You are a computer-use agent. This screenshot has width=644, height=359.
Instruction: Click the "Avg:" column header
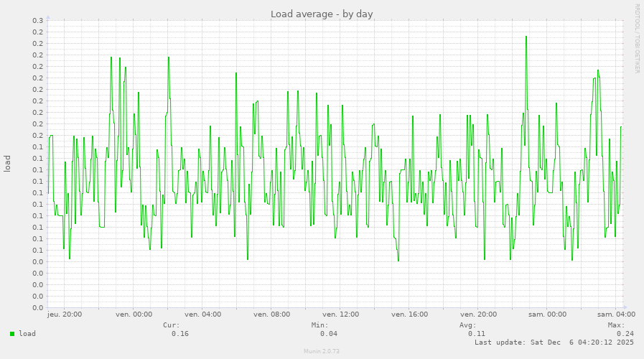click(x=468, y=325)
